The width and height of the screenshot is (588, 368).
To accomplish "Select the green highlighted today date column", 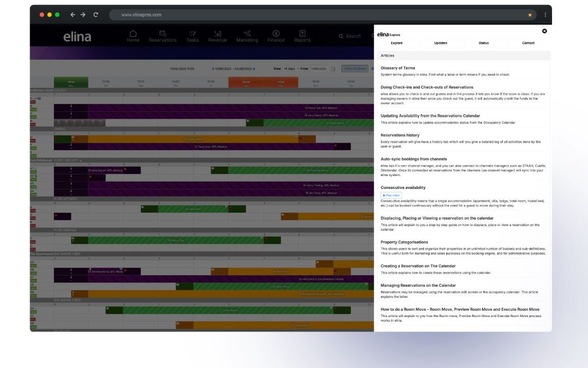I will (x=71, y=82).
